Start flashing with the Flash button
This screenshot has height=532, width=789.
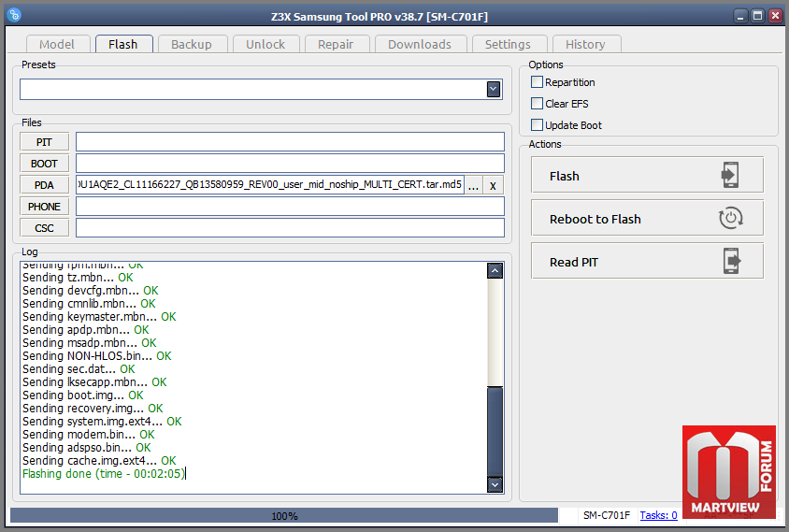(x=647, y=175)
